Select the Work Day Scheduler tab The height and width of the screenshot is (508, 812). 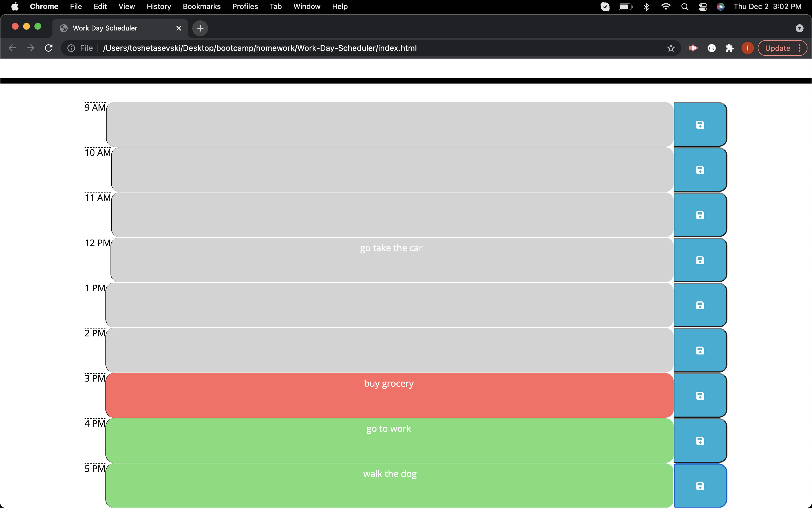click(x=120, y=28)
